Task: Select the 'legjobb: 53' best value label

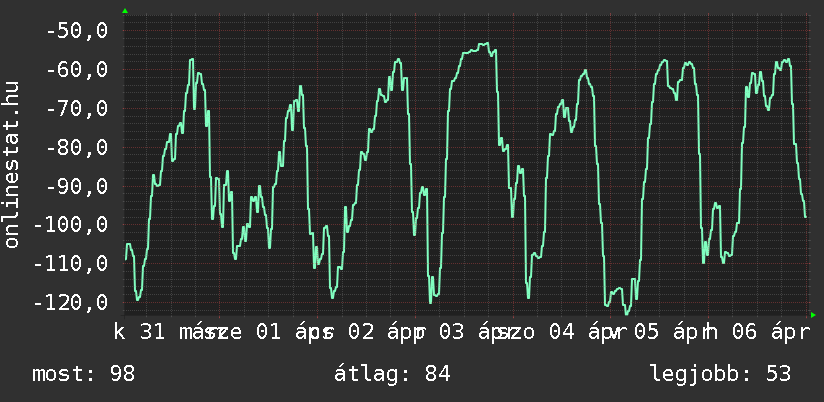Action: [x=720, y=374]
